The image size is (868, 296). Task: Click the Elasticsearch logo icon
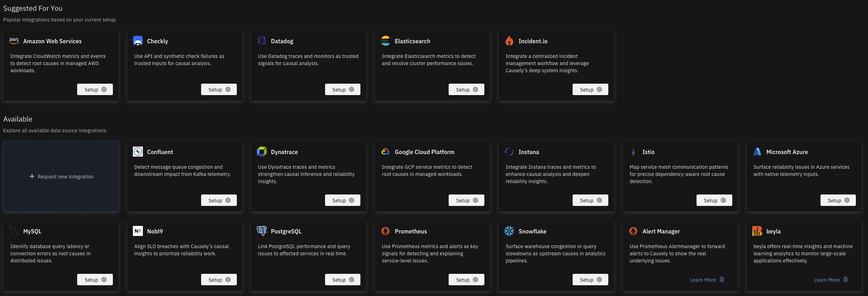tap(385, 41)
